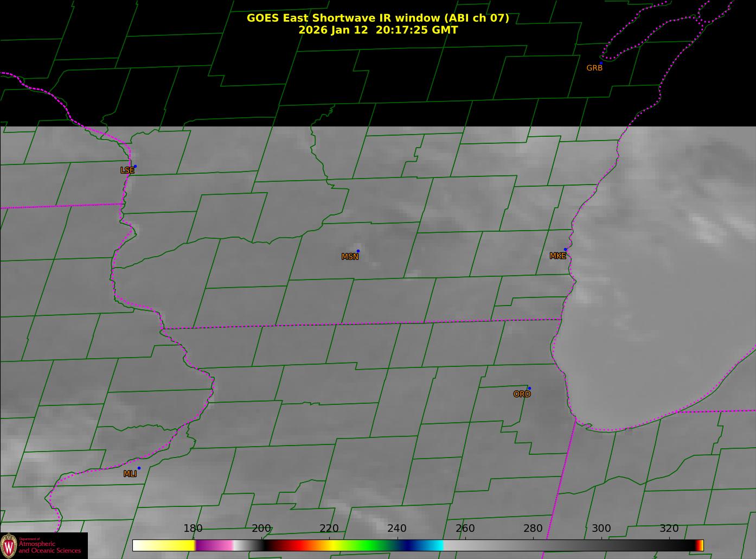Click the blue ORD station marker dot

tap(529, 388)
